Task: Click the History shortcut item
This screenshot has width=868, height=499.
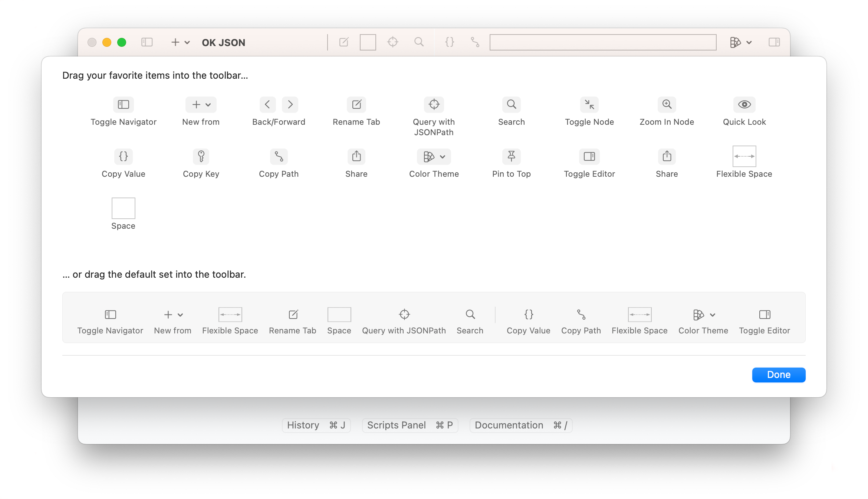Action: (316, 425)
